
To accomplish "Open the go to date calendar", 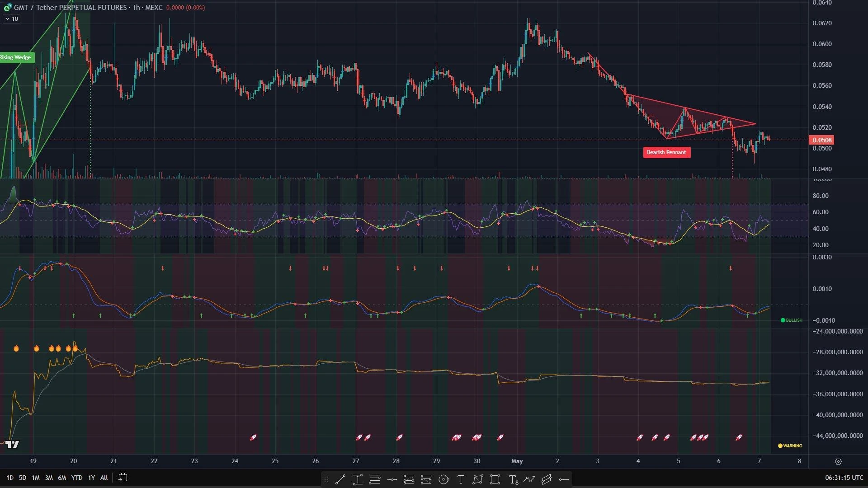I will point(123,478).
